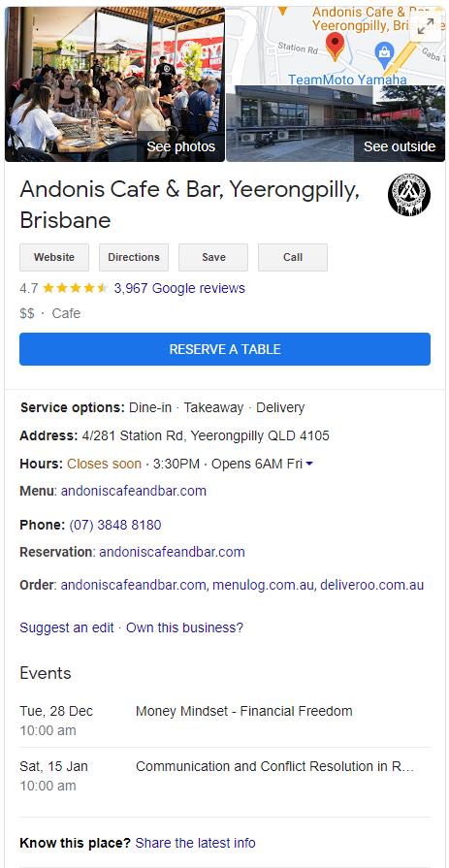Open the 3,967 Google reviews link
Viewport: 449px width, 868px height.
click(179, 288)
